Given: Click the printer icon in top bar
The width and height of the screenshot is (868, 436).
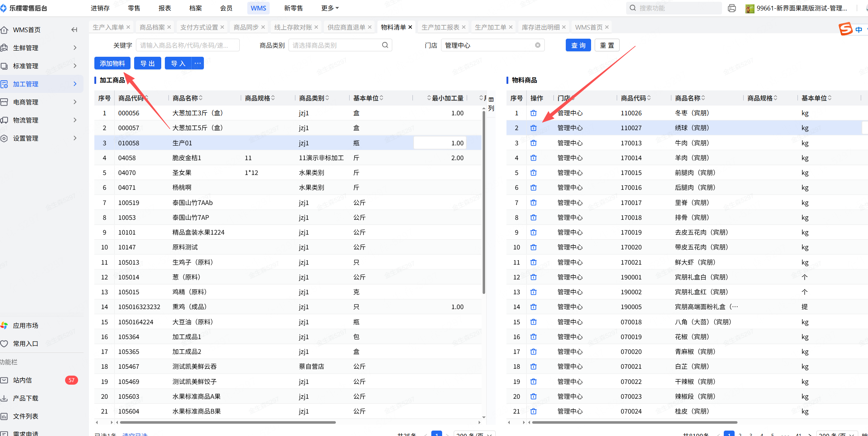Looking at the screenshot, I should pyautogui.click(x=732, y=8).
